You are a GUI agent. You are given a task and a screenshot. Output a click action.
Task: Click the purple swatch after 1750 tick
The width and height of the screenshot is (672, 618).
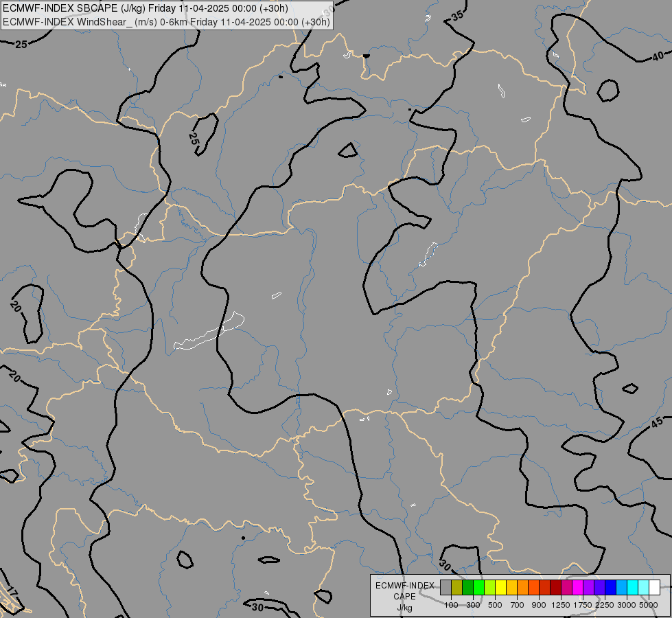pyautogui.click(x=588, y=588)
